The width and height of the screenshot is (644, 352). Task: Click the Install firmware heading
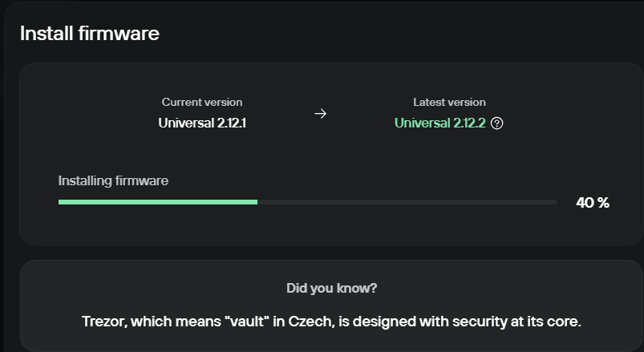click(x=90, y=33)
